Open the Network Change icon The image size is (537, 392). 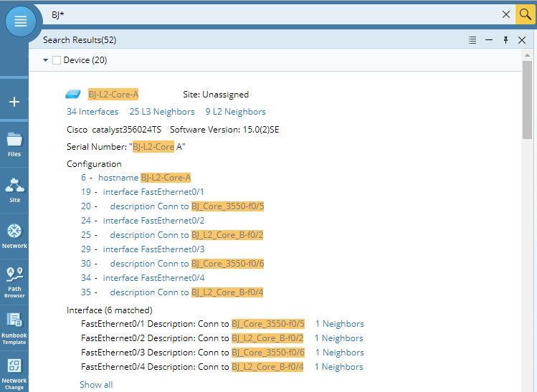tap(14, 371)
